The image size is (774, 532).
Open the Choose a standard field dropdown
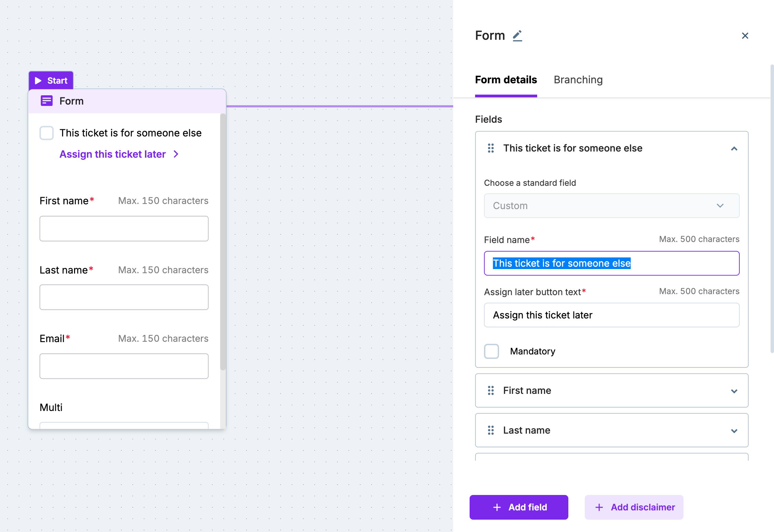612,206
